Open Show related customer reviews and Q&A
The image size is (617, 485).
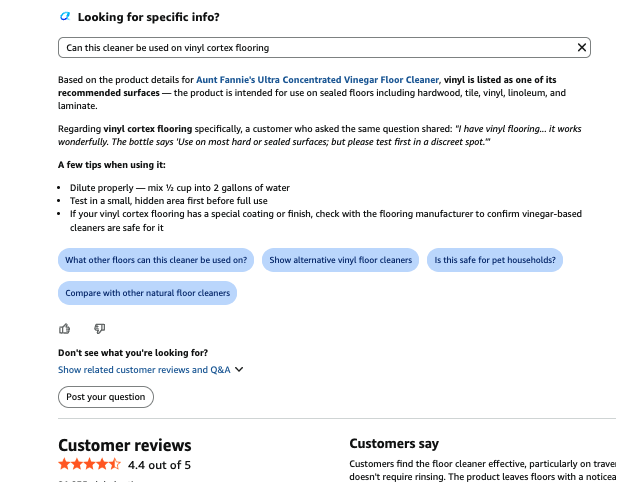(x=144, y=370)
